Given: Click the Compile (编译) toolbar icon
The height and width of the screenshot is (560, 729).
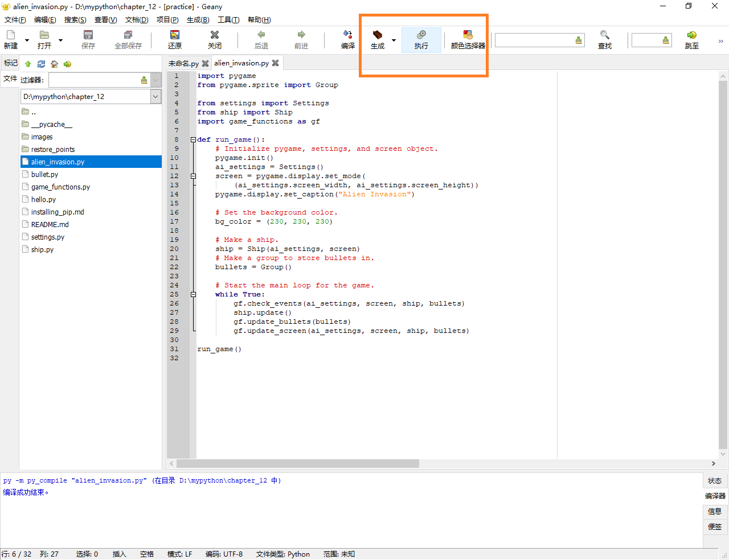Looking at the screenshot, I should [348, 35].
